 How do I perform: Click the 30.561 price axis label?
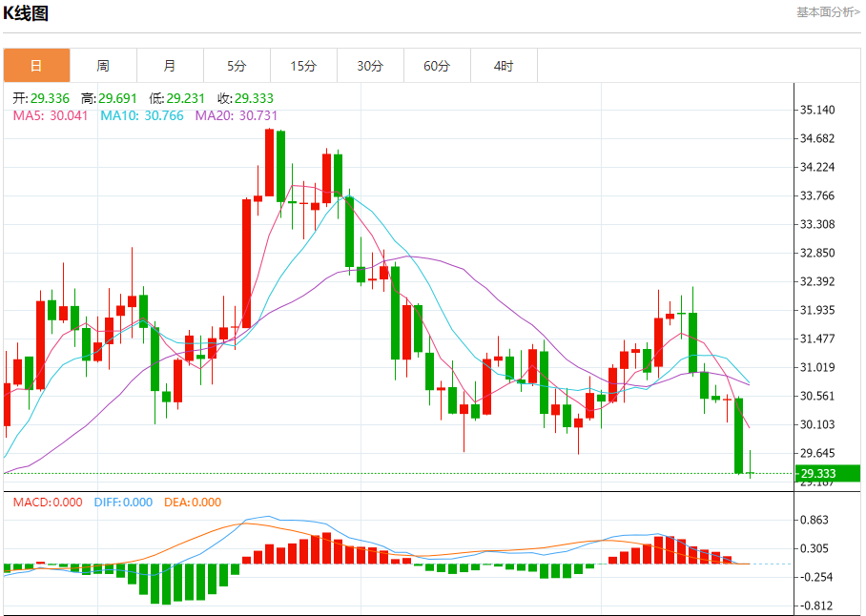tap(817, 397)
